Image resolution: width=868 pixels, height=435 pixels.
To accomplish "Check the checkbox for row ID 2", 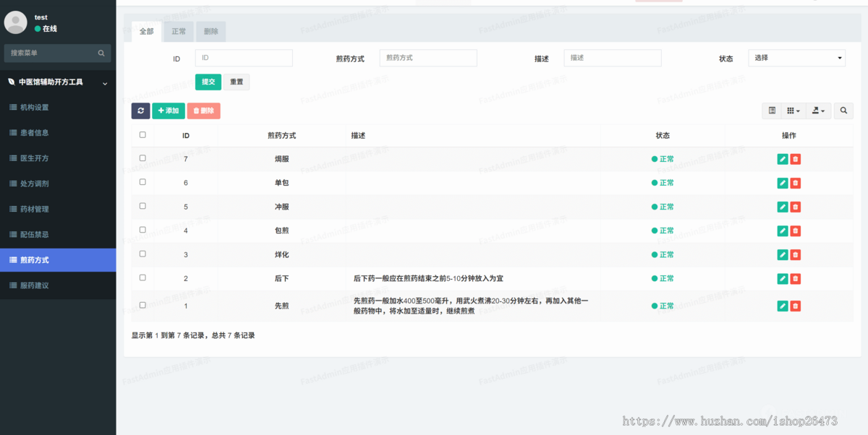I will pyautogui.click(x=142, y=277).
